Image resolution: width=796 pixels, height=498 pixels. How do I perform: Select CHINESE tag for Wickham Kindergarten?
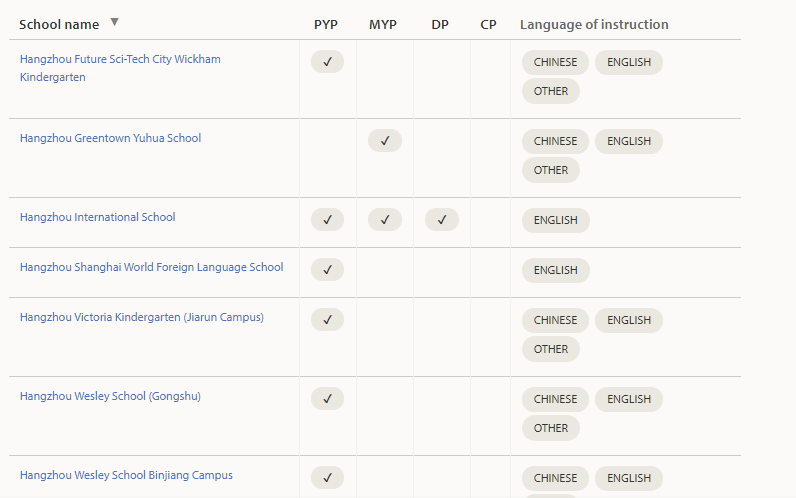[555, 62]
